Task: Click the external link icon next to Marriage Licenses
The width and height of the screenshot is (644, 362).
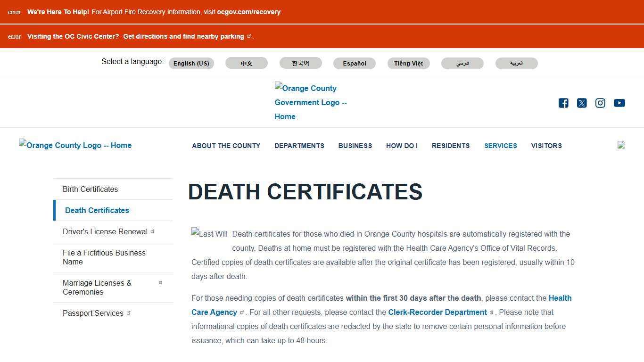Action: tap(161, 282)
